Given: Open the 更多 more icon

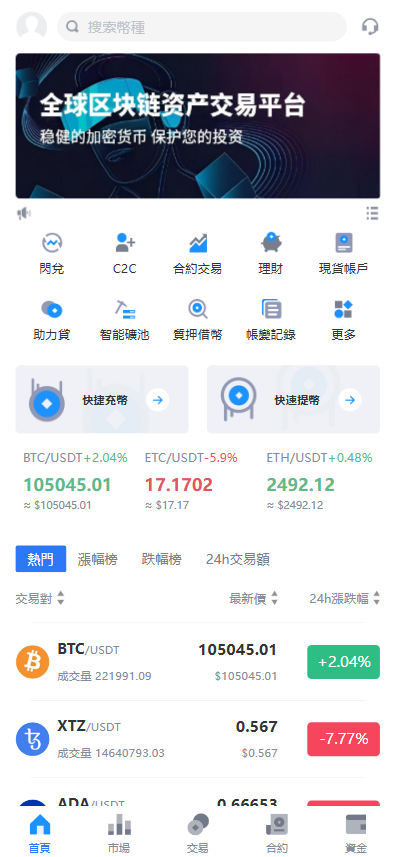Looking at the screenshot, I should pyautogui.click(x=344, y=309).
